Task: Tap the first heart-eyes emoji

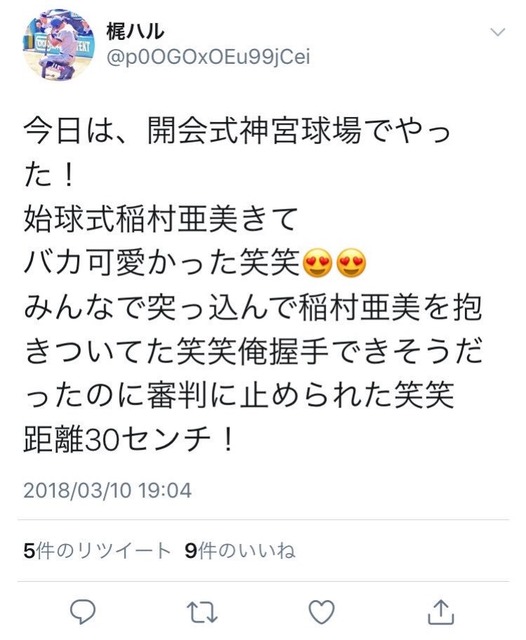Action: 317,264
